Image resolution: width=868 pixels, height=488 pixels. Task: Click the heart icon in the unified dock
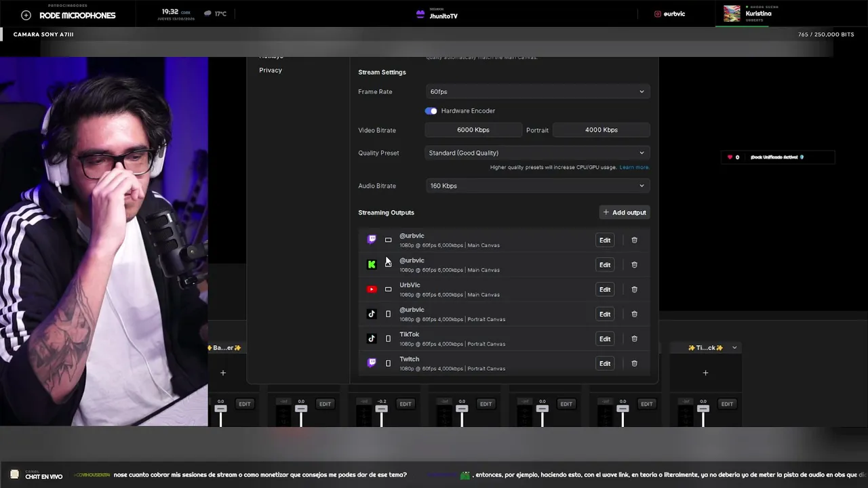[730, 157]
